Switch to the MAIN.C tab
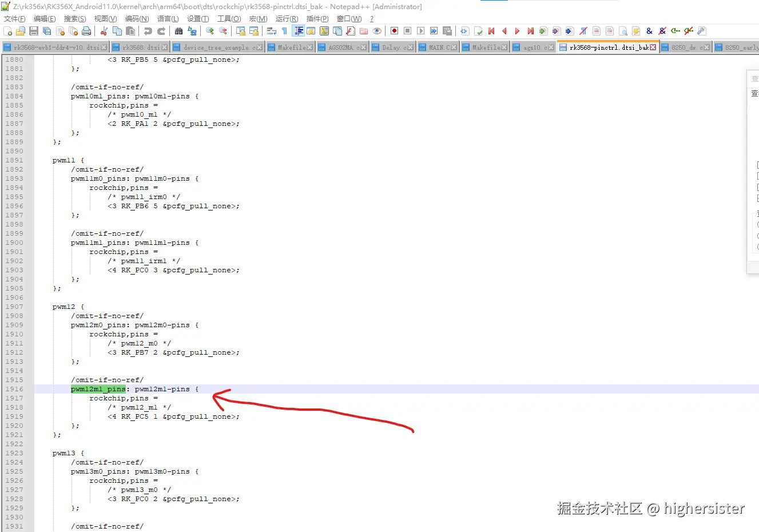The image size is (759, 532). click(438, 47)
